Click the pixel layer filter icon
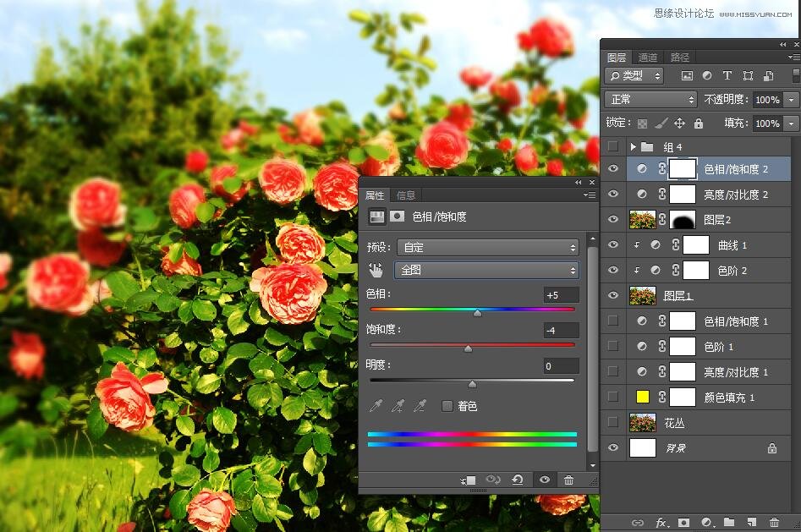This screenshot has height=532, width=801. [x=687, y=76]
